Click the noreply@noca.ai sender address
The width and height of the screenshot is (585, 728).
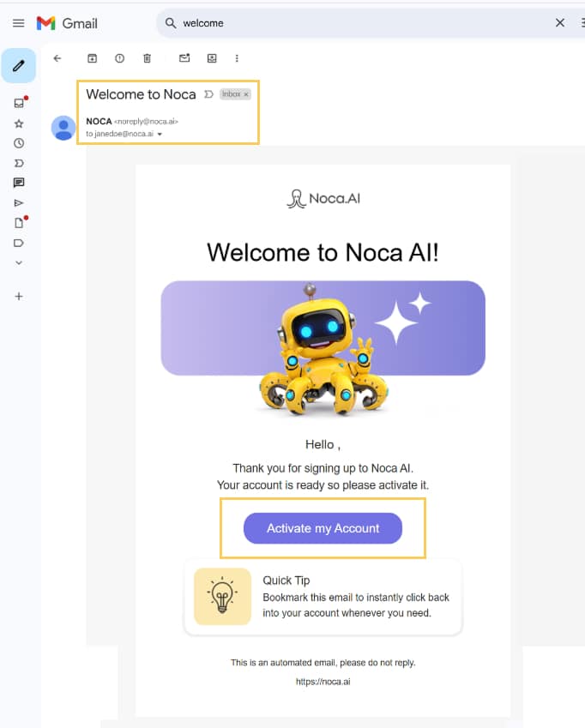click(x=146, y=121)
